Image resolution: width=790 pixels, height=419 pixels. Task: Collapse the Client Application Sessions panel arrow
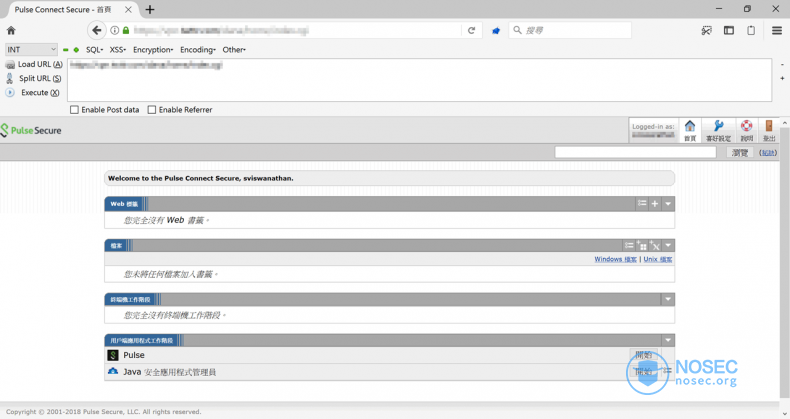coord(668,340)
